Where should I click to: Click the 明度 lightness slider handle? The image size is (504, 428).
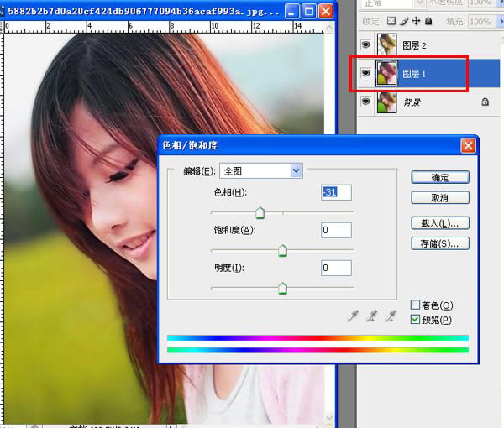282,289
